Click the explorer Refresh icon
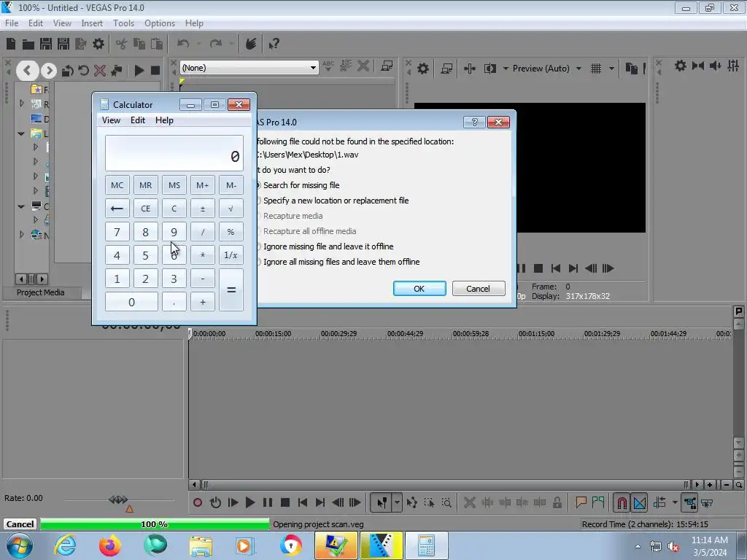Viewport: 747px width, 560px height. (x=83, y=71)
